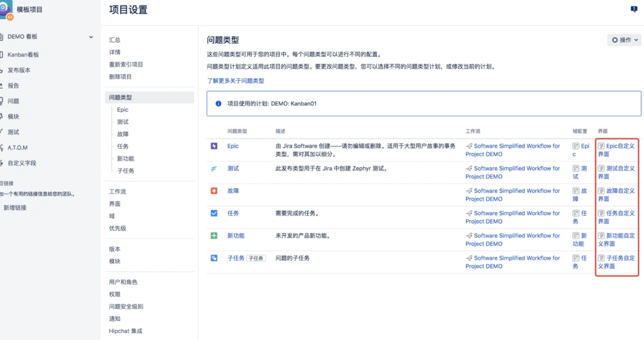Click the 子任务 lozenge tag in table
This screenshot has width=644, height=340.
[x=256, y=258]
